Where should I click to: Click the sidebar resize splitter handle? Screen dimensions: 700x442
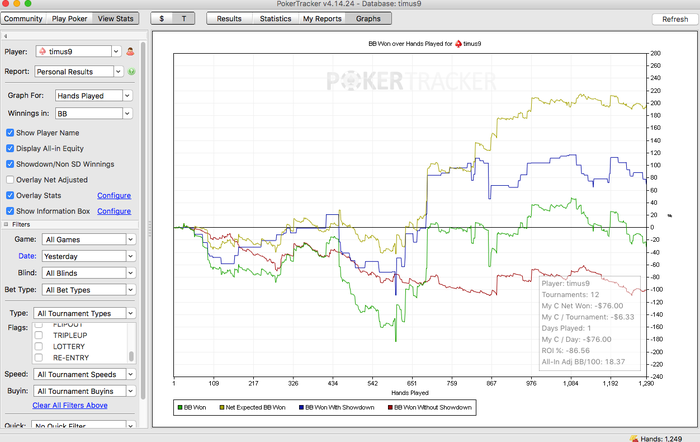pyautogui.click(x=150, y=229)
